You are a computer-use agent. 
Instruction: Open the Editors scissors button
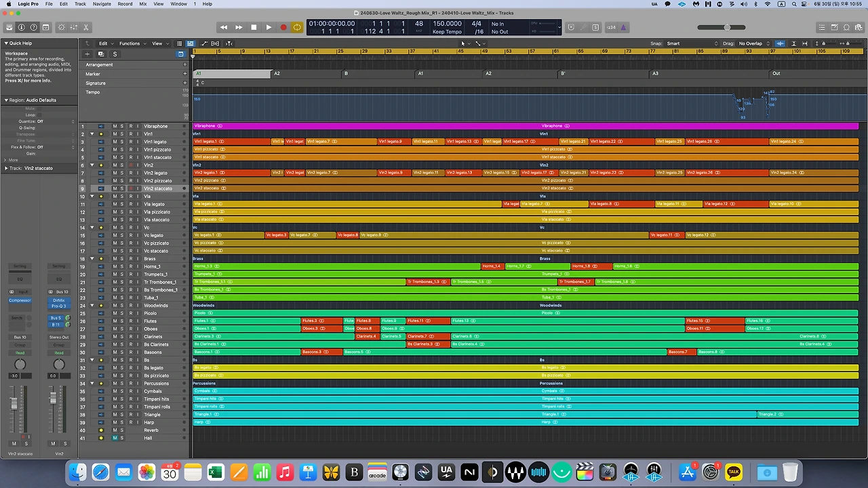click(x=86, y=27)
